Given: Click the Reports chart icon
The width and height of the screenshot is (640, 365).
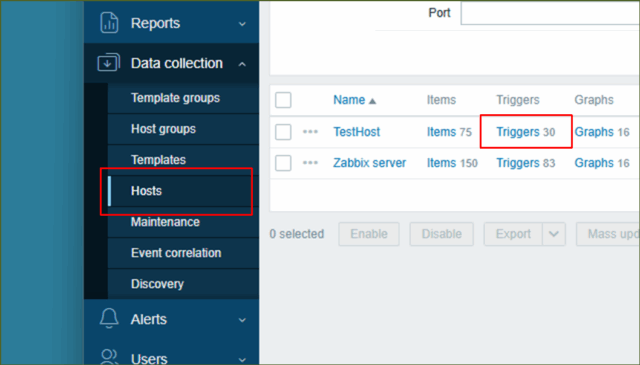Looking at the screenshot, I should click(109, 23).
